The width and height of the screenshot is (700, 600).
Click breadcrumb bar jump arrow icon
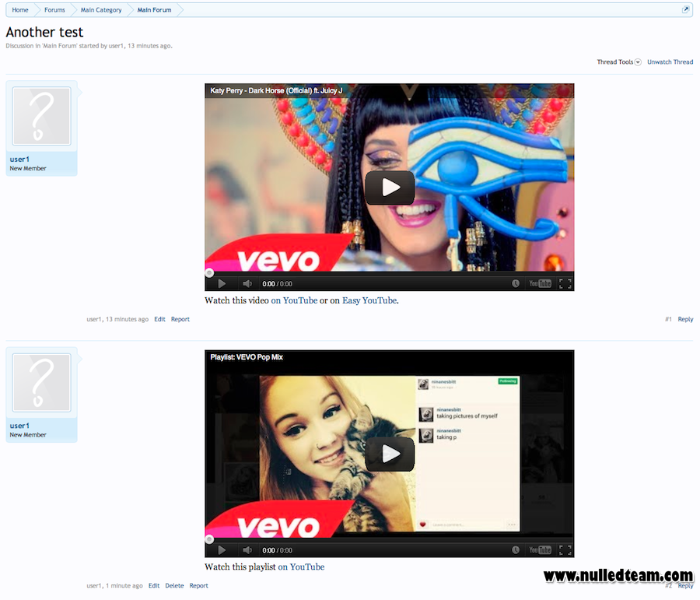(685, 9)
